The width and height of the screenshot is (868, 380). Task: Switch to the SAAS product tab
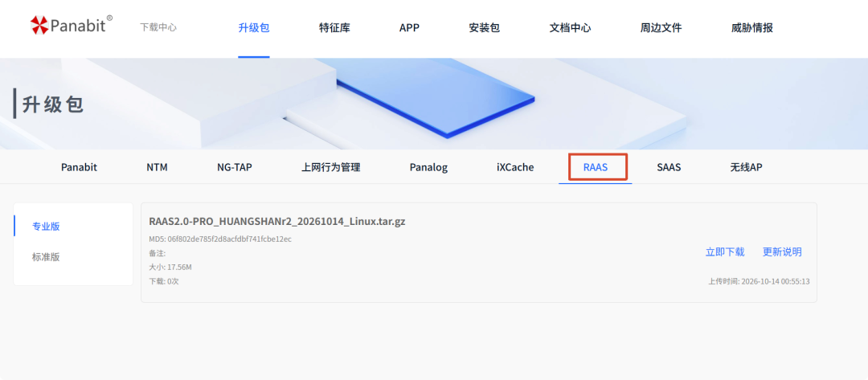point(669,167)
